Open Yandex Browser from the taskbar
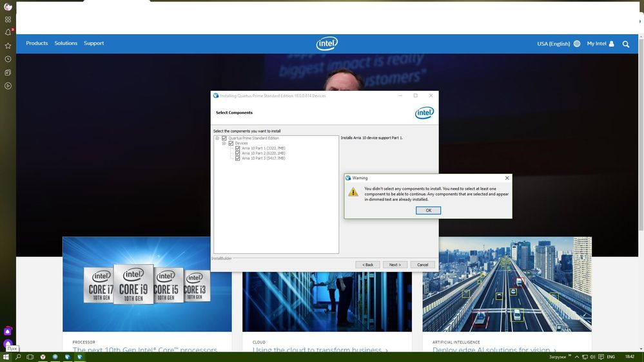Image resolution: width=644 pixels, height=362 pixels. click(x=43, y=357)
